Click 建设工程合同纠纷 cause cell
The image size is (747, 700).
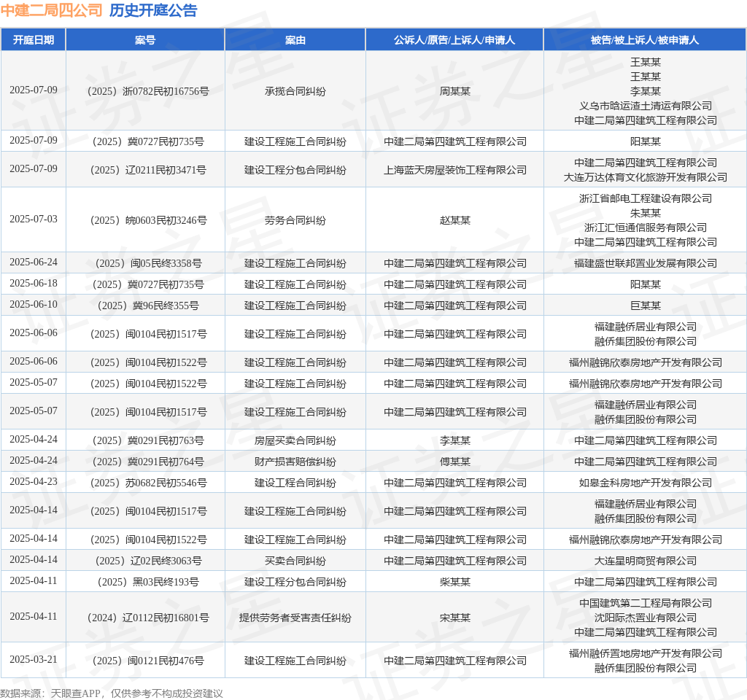point(295,483)
